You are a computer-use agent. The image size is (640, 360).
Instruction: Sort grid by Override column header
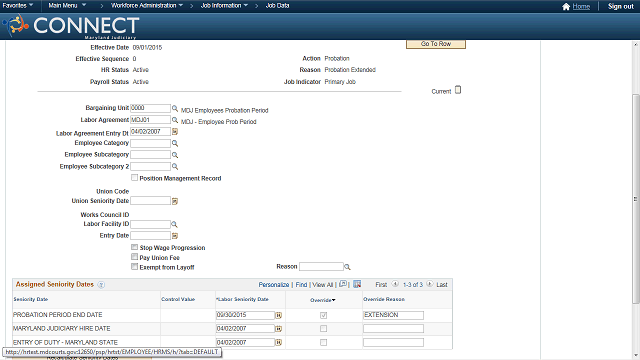pyautogui.click(x=322, y=300)
